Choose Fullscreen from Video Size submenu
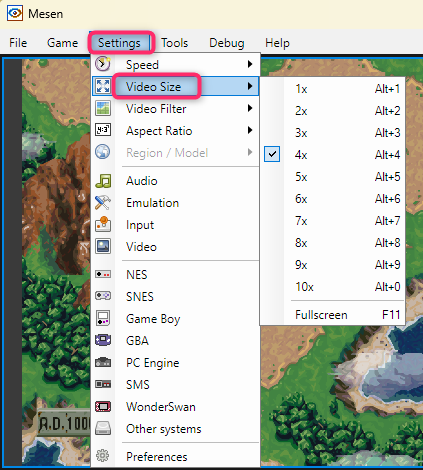 tap(347, 315)
